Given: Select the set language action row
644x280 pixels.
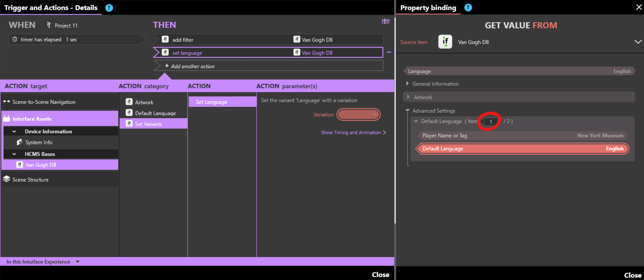Looking at the screenshot, I should (x=268, y=52).
